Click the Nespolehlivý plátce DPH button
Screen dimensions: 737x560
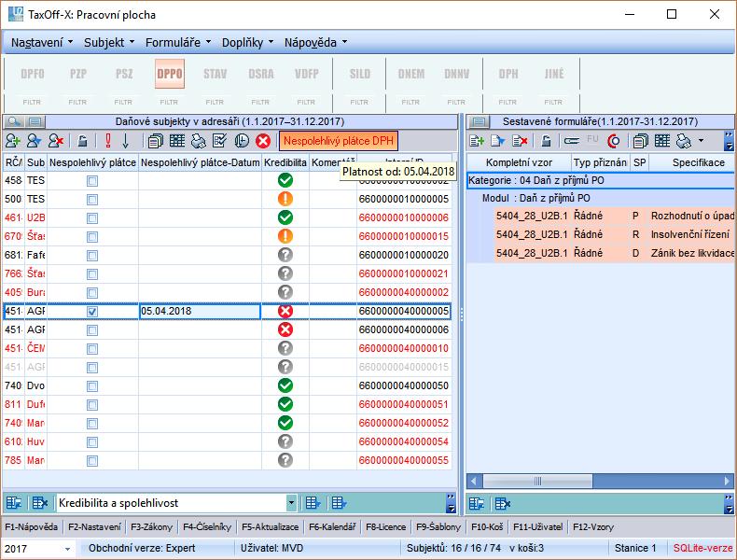click(339, 141)
